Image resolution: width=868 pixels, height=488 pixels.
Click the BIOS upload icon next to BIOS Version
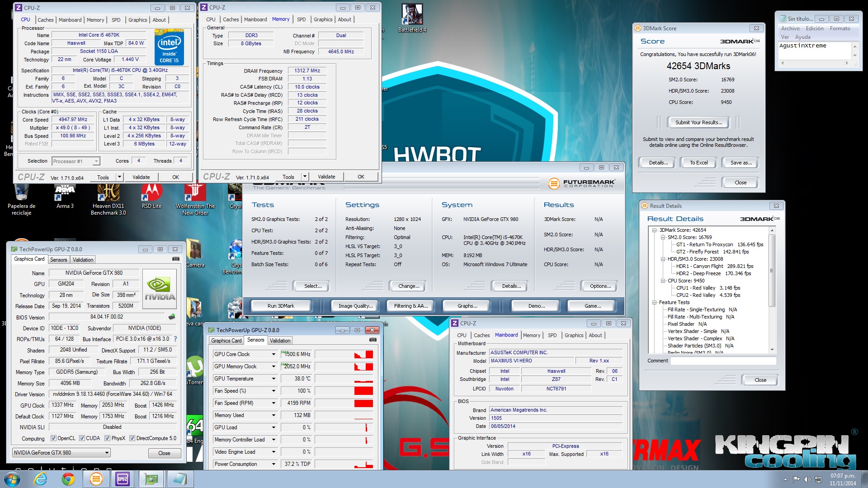click(172, 317)
